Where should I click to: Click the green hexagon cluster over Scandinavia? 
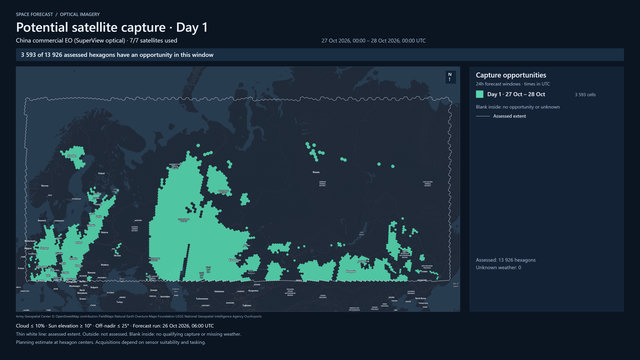pos(74,156)
